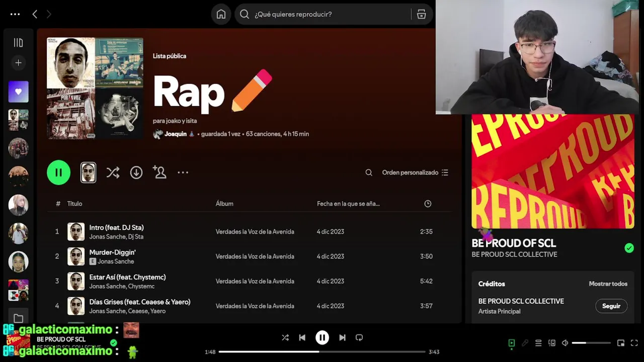Open artist 'Jonas Sanche, Chystemc' under Estar Así
Image resolution: width=644 pixels, height=362 pixels.
tap(122, 286)
